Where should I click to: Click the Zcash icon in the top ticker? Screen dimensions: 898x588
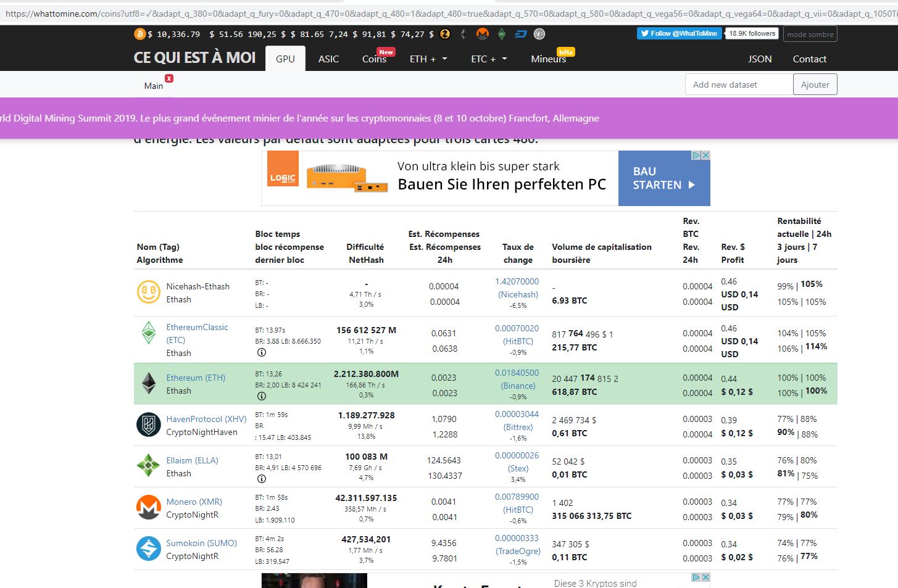[x=445, y=34]
